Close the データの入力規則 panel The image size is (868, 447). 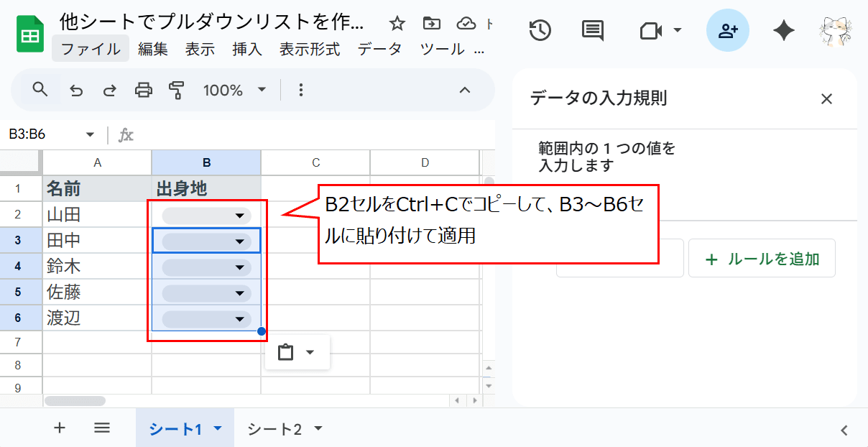tap(826, 99)
